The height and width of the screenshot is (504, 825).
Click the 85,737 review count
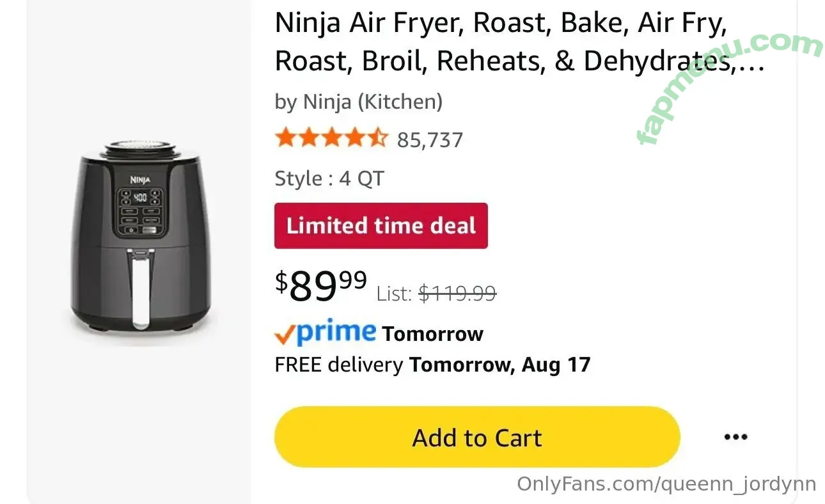(430, 140)
